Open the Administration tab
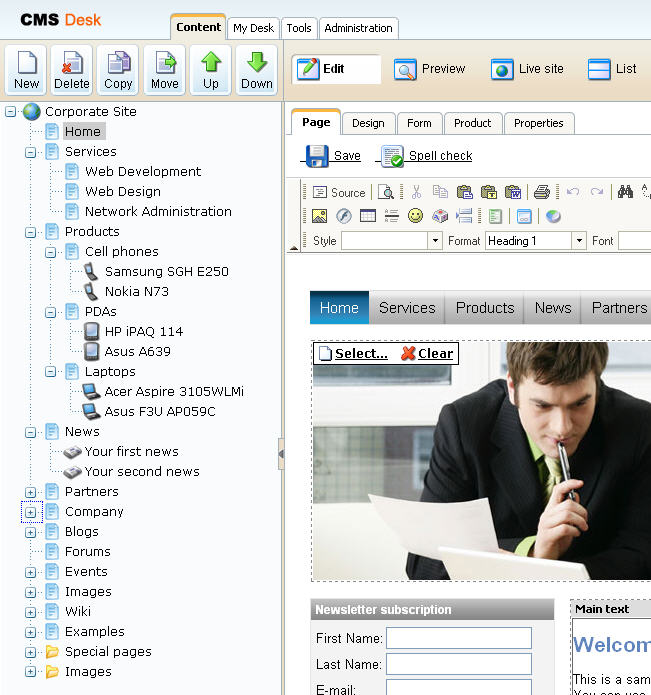The width and height of the screenshot is (651, 695). point(359,28)
